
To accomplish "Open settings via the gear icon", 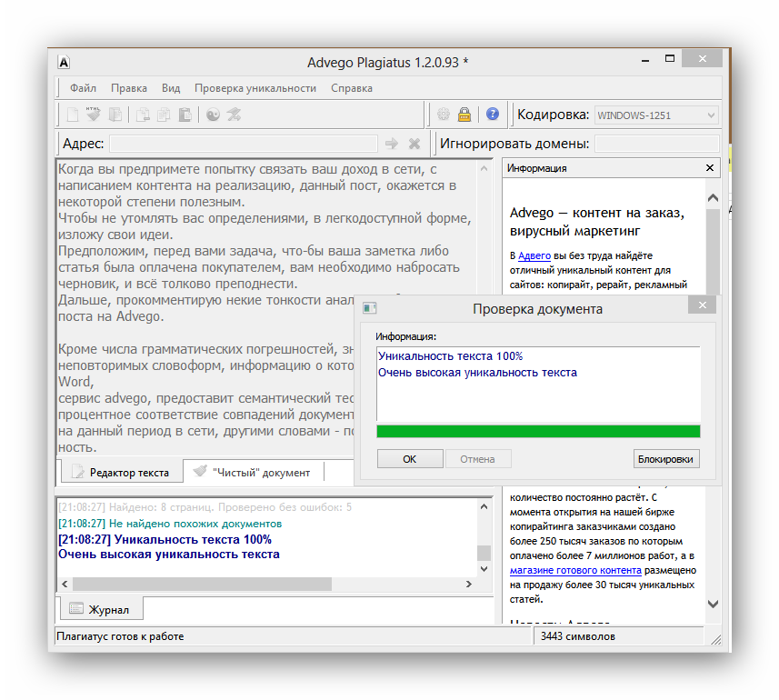I will point(444,115).
